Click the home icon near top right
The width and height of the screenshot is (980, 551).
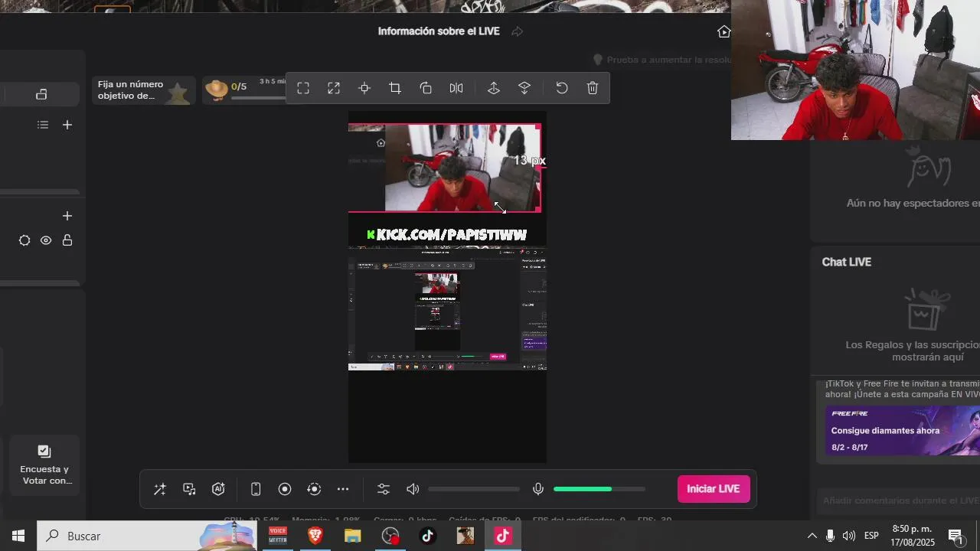pos(724,31)
